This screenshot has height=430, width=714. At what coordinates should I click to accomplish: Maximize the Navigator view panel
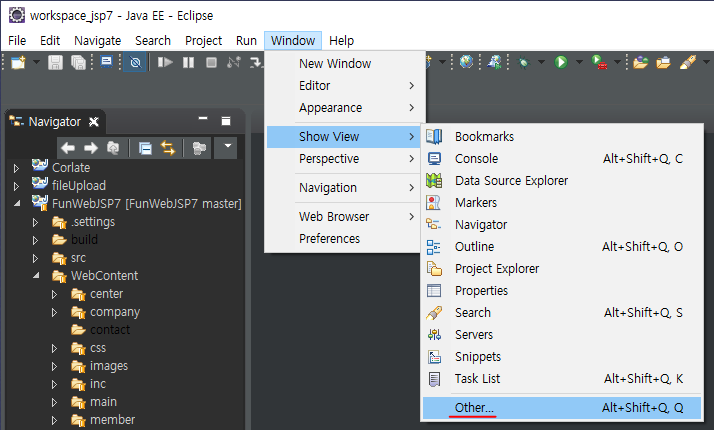click(x=226, y=121)
